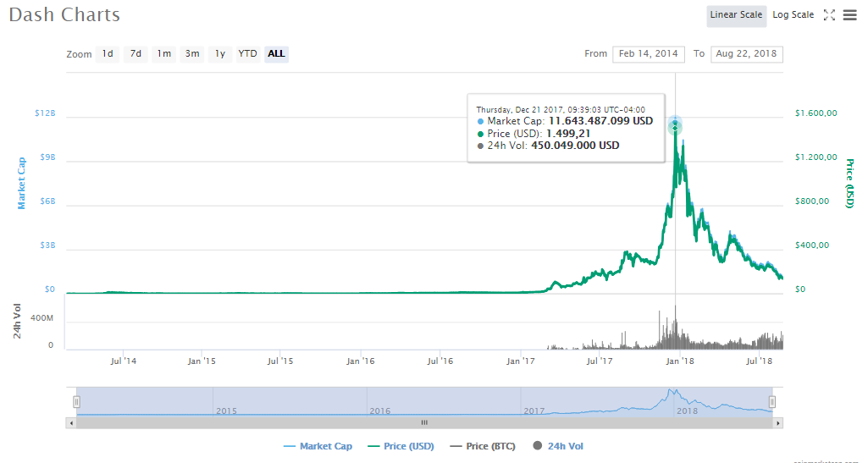Switch to Linear Scale
This screenshot has width=868, height=463.
736,15
